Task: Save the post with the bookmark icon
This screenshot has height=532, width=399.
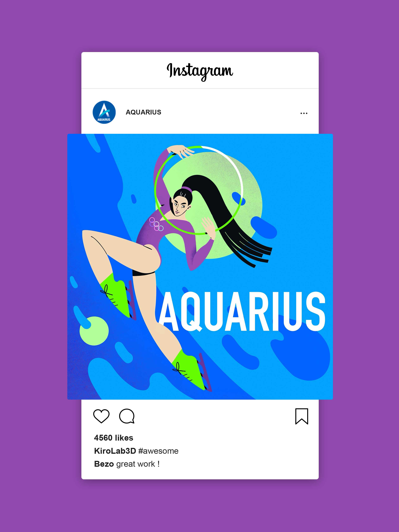Action: 302,416
